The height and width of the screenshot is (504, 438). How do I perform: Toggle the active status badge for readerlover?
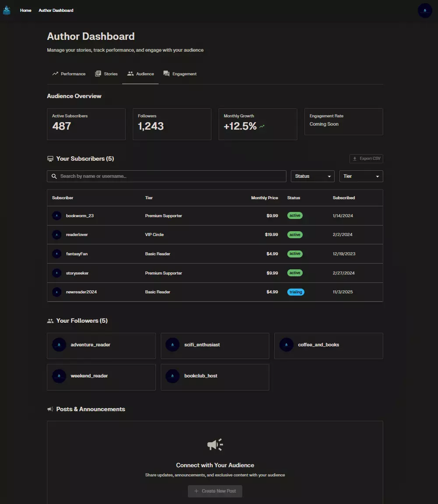coord(295,234)
